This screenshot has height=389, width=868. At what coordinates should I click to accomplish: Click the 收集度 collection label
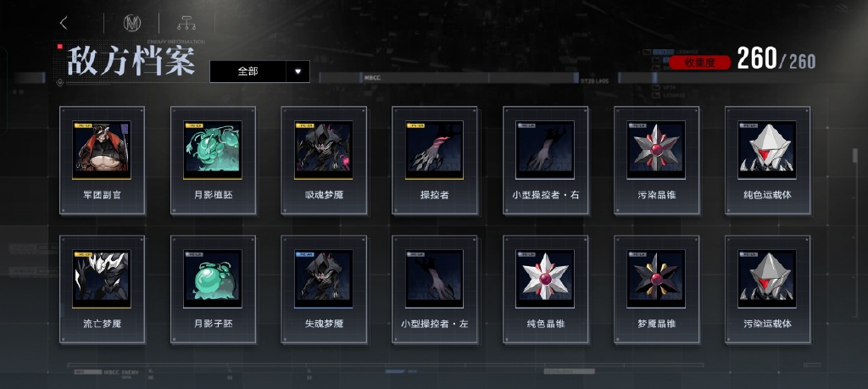pyautogui.click(x=699, y=62)
